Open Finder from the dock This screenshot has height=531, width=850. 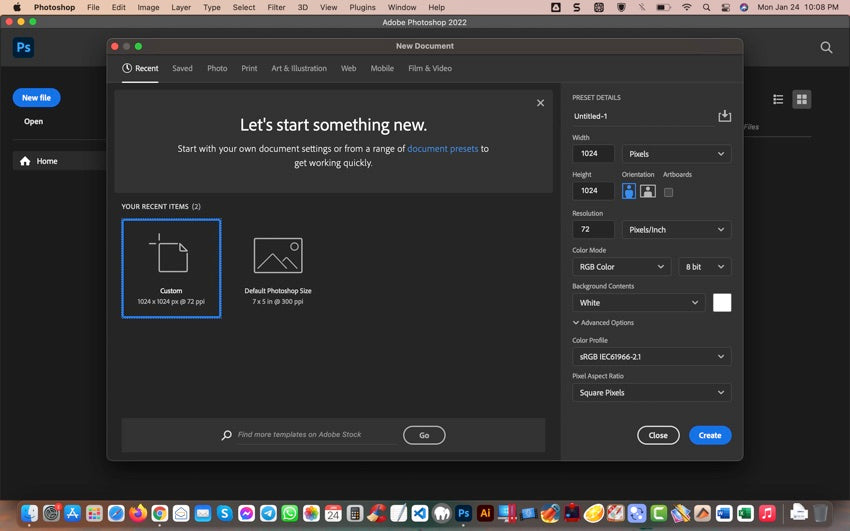29,513
